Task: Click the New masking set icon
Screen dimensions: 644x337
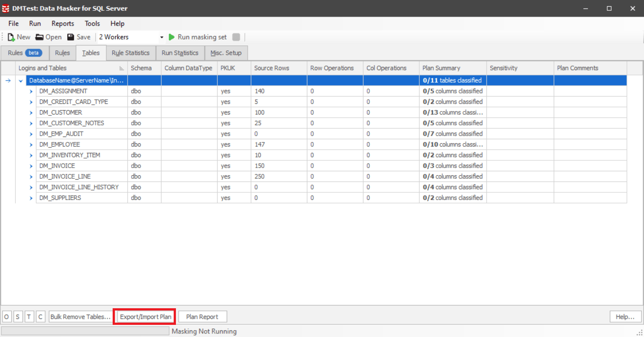Action: (x=11, y=37)
